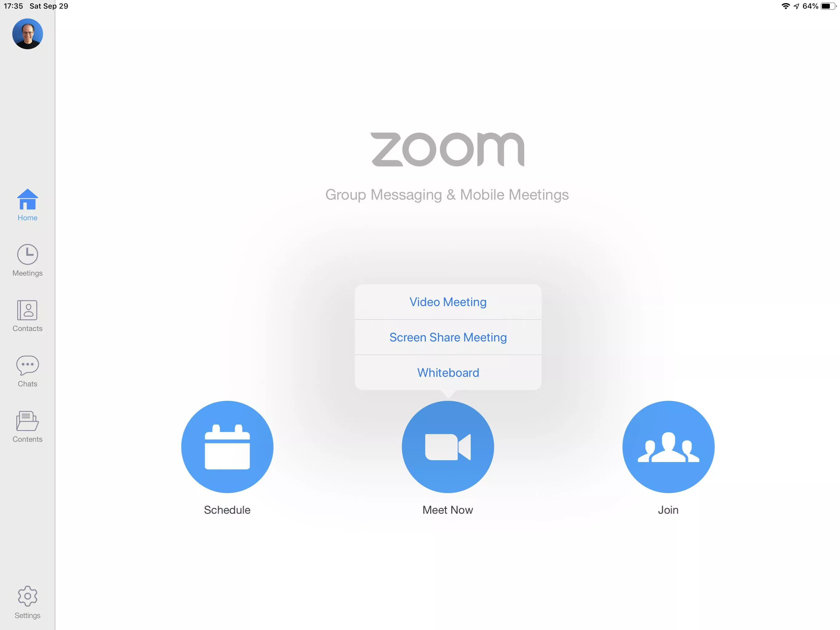Navigate to Meetings clock icon
This screenshot has height=630, width=840.
26,254
